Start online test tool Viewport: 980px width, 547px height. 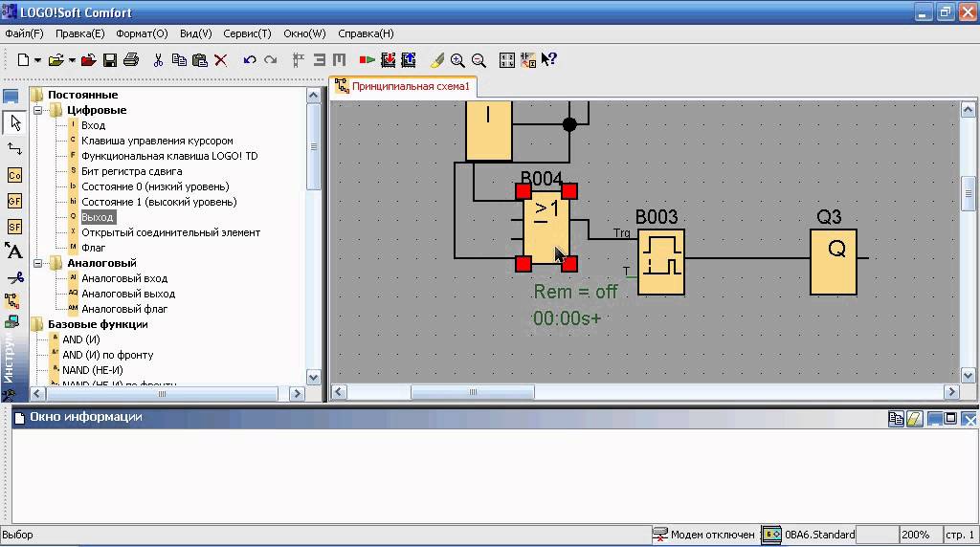click(x=11, y=322)
